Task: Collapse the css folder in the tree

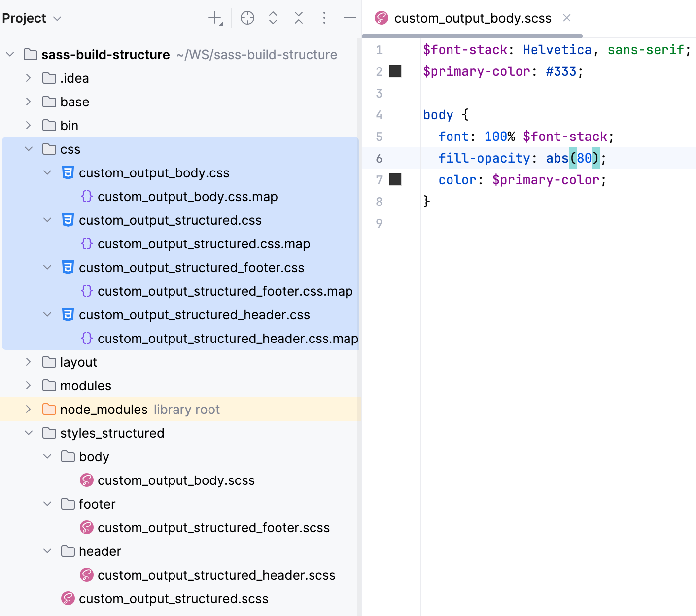Action: click(x=28, y=149)
